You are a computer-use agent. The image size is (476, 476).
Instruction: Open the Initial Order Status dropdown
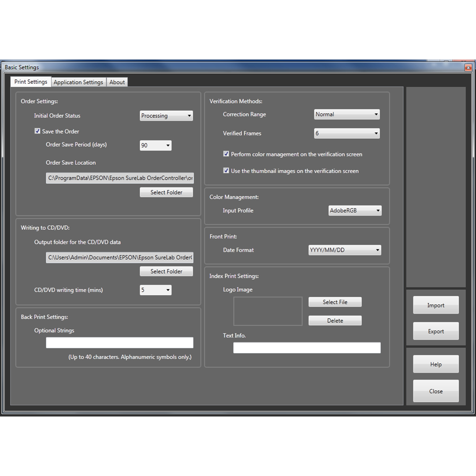pyautogui.click(x=166, y=116)
